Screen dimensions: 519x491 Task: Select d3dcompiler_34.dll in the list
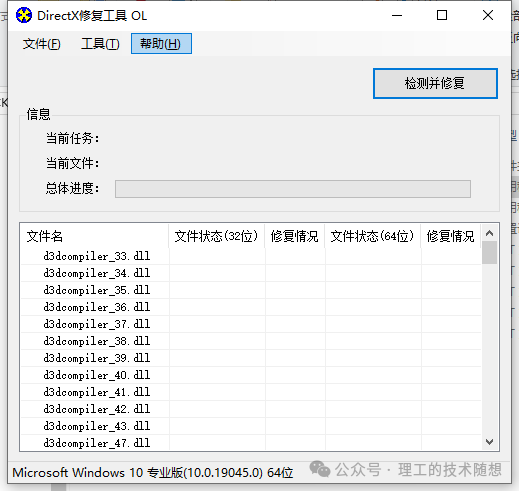point(97,273)
